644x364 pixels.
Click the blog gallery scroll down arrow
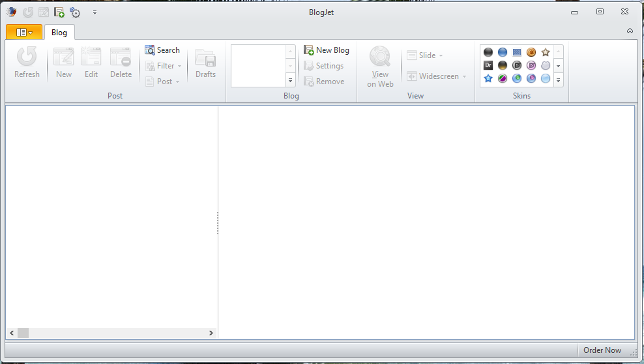tap(290, 66)
